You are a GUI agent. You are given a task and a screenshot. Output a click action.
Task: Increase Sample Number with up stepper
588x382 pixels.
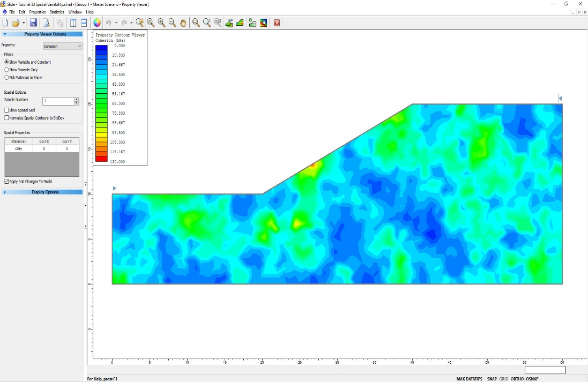coord(77,99)
